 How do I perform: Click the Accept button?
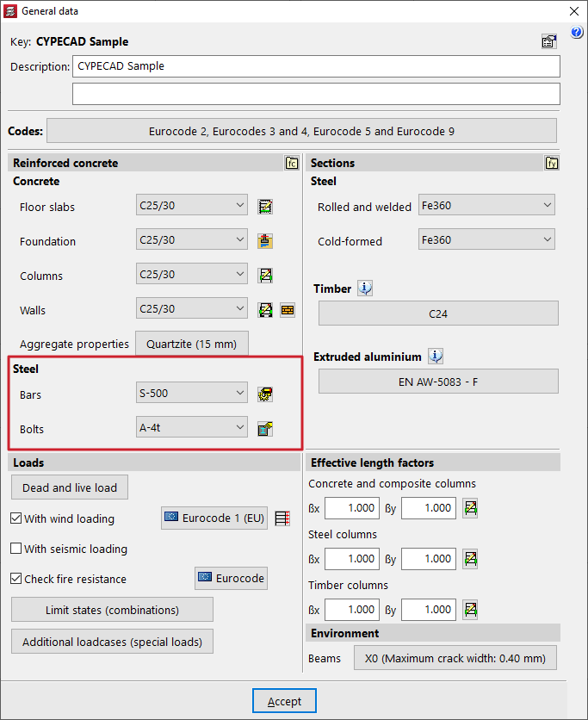click(284, 701)
